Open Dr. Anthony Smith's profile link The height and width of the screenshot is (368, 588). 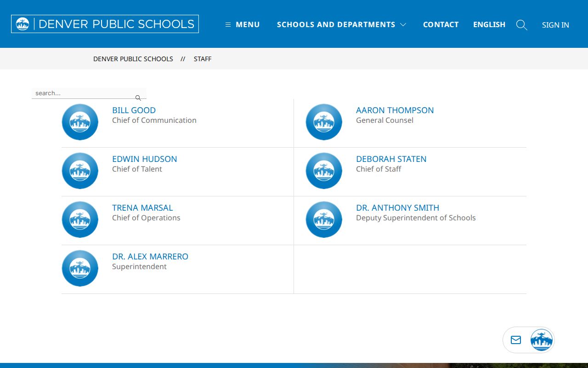click(x=397, y=208)
